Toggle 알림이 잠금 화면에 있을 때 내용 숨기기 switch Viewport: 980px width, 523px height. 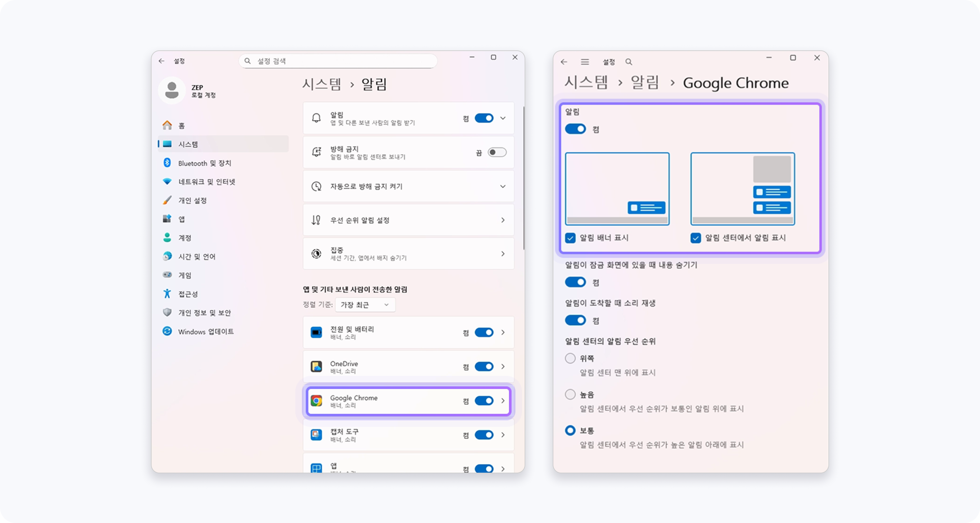(x=575, y=282)
